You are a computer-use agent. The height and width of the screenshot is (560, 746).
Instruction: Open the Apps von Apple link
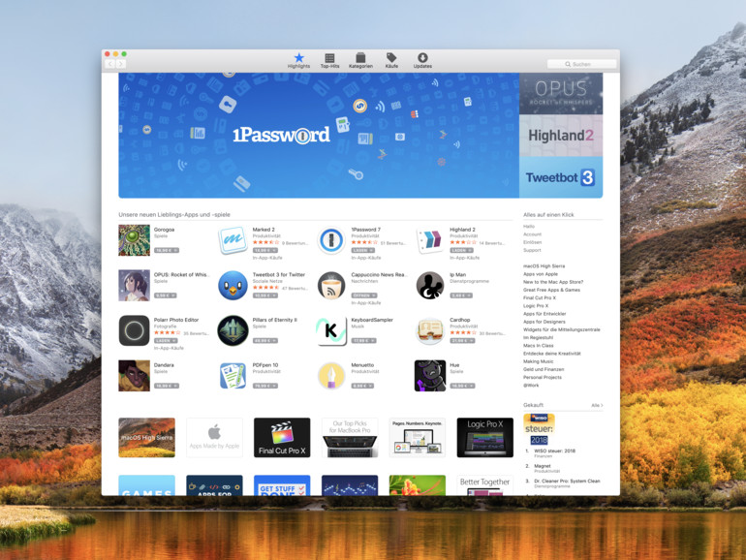click(540, 274)
